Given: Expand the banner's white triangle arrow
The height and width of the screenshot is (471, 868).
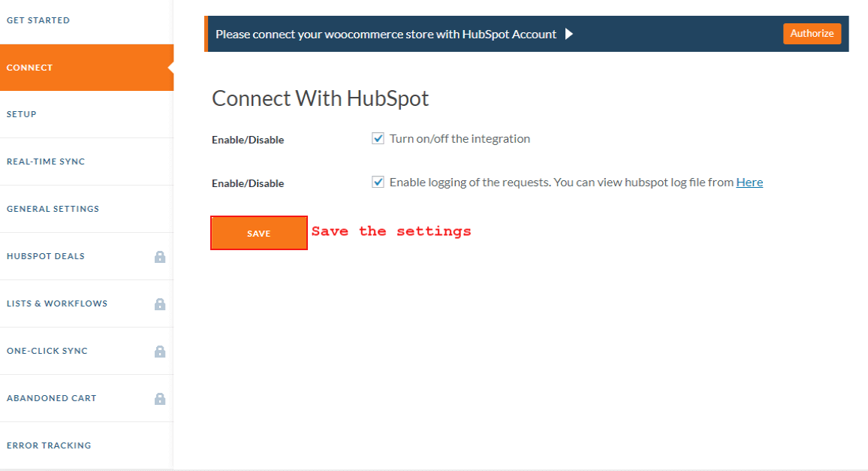Looking at the screenshot, I should [x=568, y=34].
